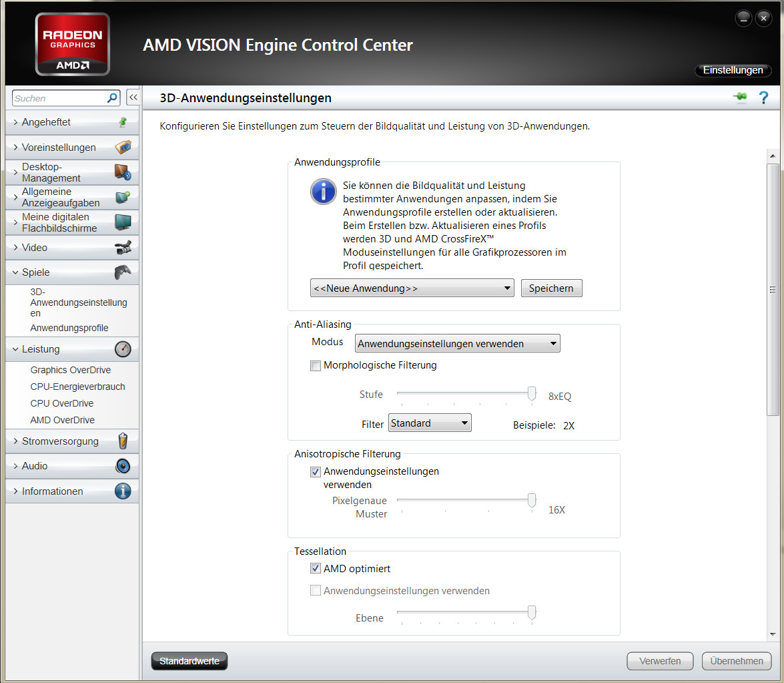The width and height of the screenshot is (784, 683).
Task: Expand the Informationen section
Action: coord(72,491)
